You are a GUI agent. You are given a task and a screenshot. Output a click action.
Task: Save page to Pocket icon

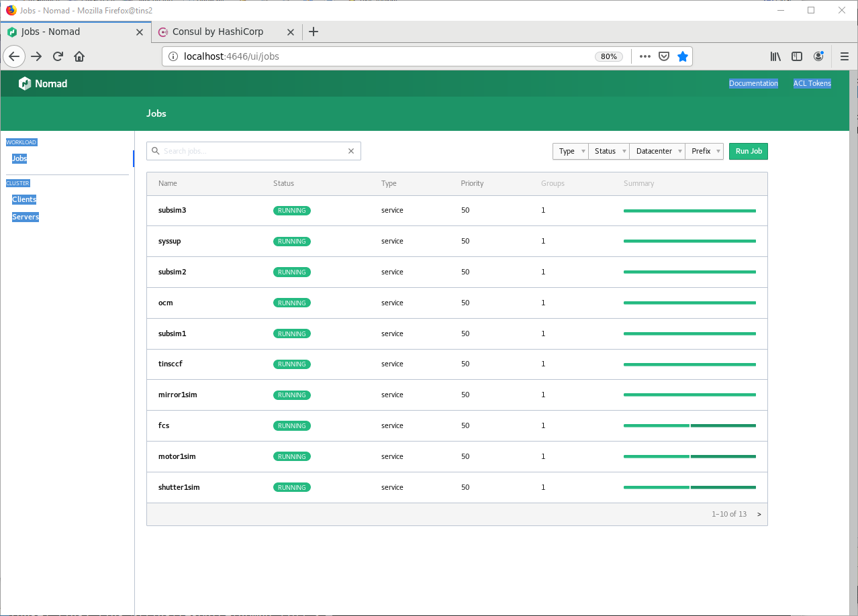[663, 56]
